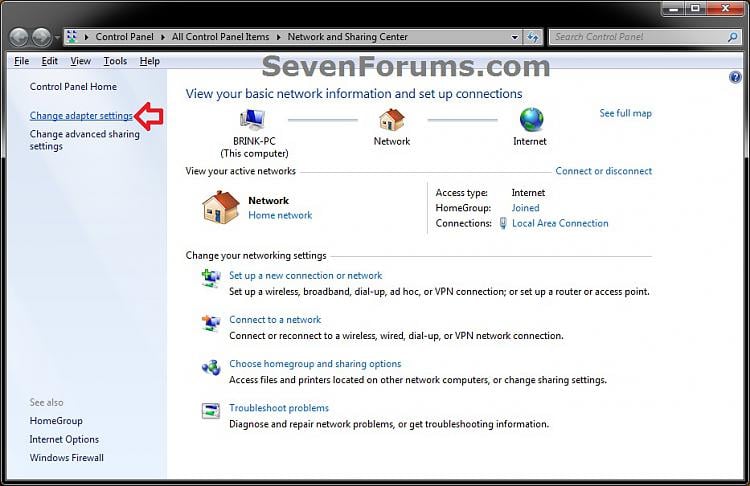Click the Internet globe icon

pos(531,120)
